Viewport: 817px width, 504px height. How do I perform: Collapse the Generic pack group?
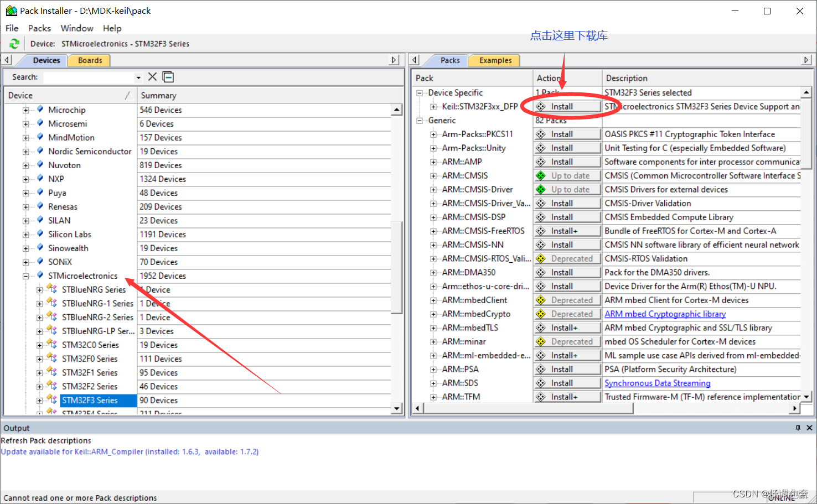coord(420,121)
